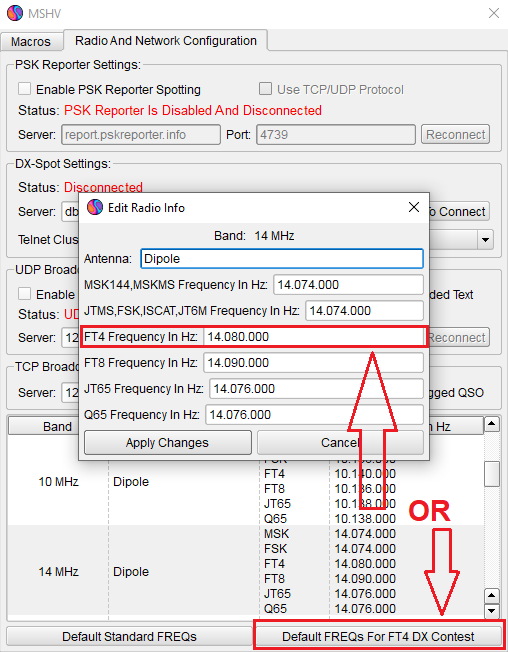
Task: Select Radio And Network Configuration tab
Action: pos(165,40)
